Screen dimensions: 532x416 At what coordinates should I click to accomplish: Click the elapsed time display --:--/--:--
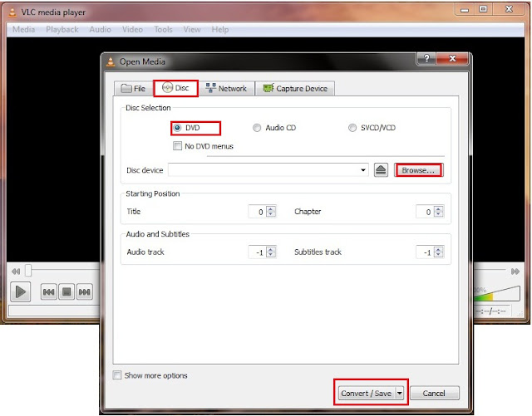coord(491,311)
